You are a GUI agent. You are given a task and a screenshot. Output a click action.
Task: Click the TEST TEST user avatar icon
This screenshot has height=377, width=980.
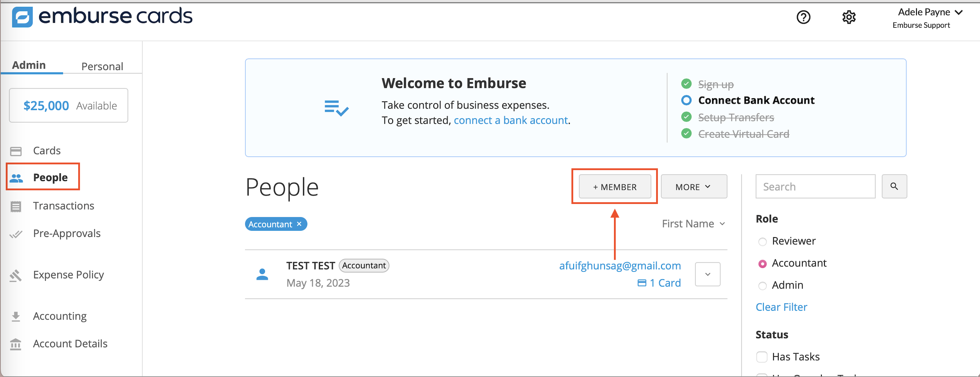262,274
